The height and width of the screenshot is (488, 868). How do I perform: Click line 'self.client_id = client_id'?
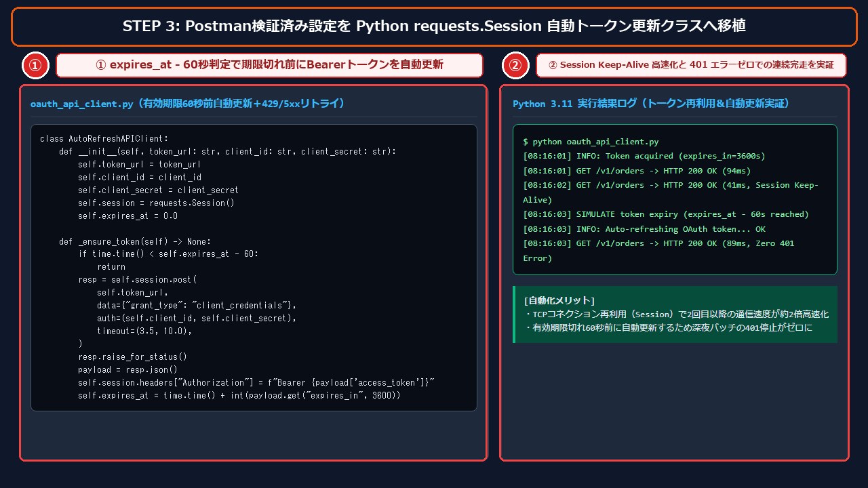[x=140, y=178]
